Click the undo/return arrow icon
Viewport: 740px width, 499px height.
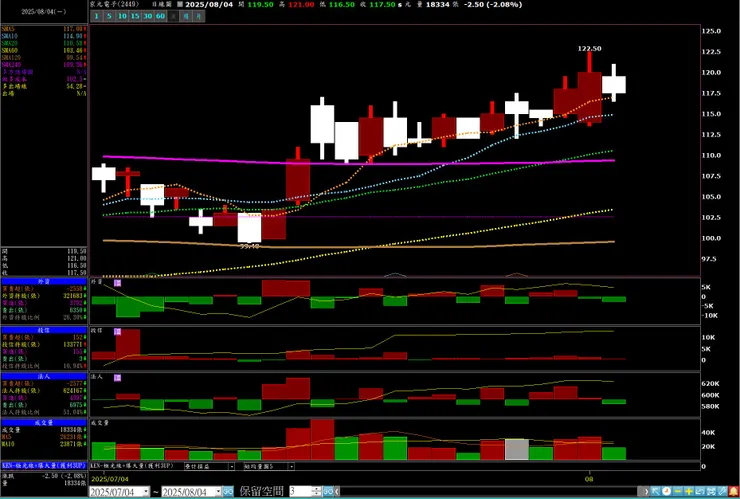[699, 491]
